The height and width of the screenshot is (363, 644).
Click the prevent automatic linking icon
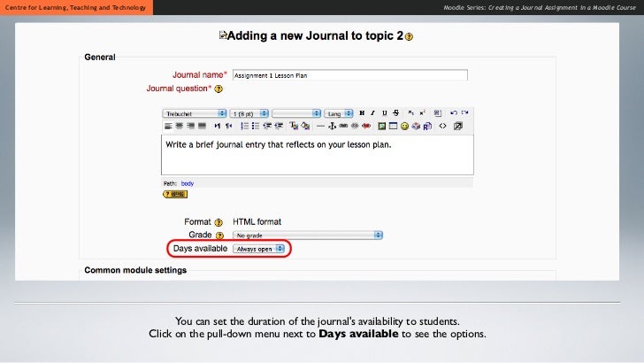click(x=366, y=126)
